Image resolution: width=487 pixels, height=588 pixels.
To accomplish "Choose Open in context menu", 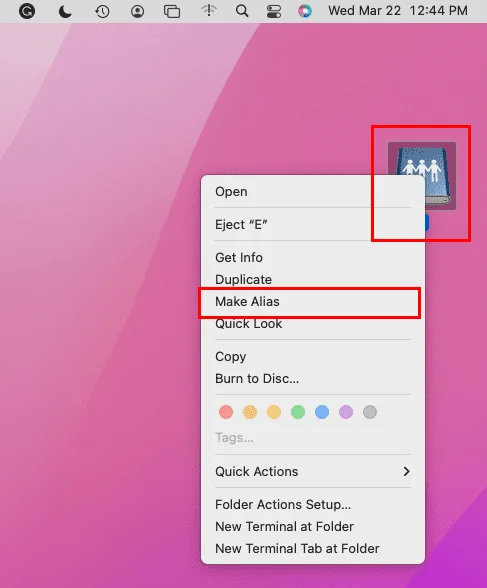I will 313,192.
